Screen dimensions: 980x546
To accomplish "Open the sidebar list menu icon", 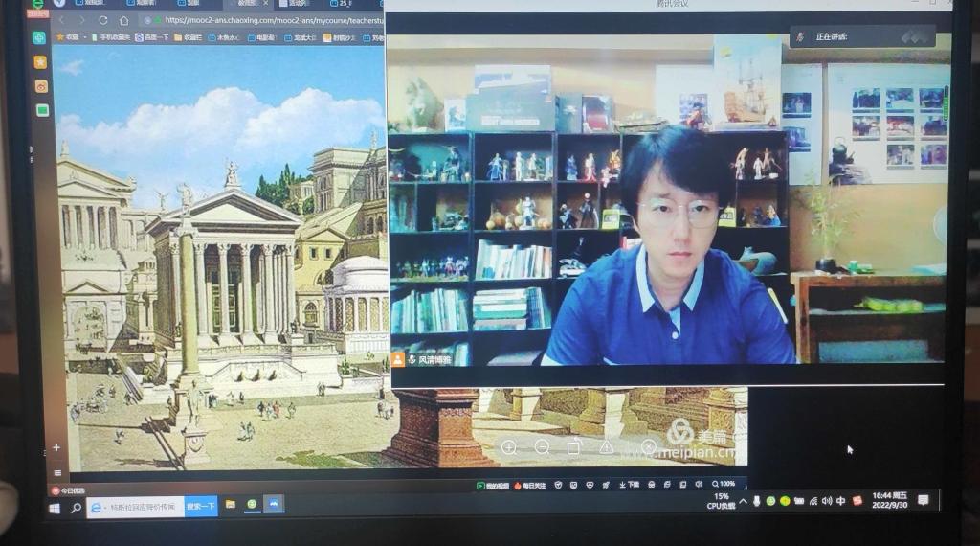I will pos(57,472).
